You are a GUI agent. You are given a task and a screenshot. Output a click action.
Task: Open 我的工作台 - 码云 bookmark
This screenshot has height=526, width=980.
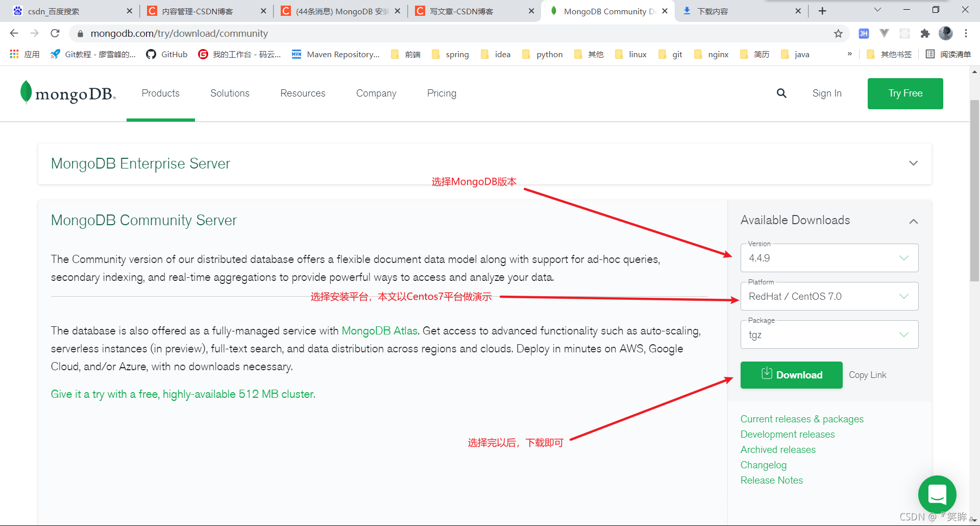tap(240, 54)
